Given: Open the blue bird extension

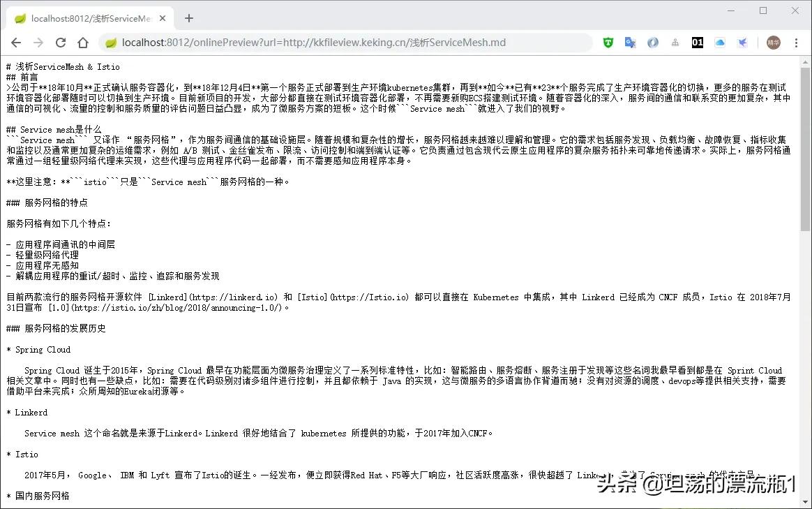Looking at the screenshot, I should (742, 42).
